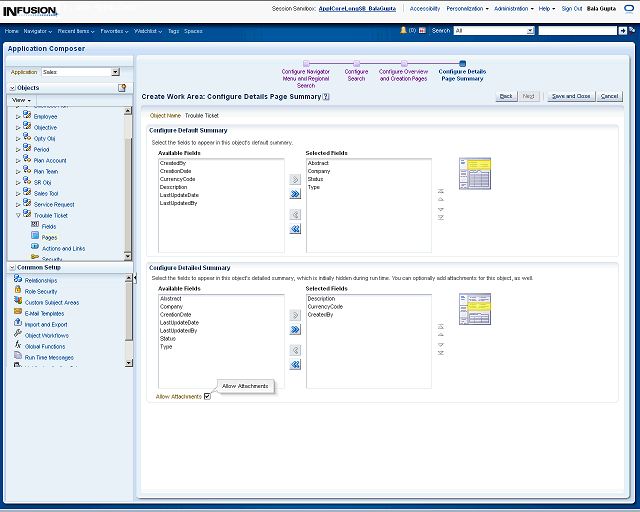The width and height of the screenshot is (640, 512).
Task: Select Status in Default Summary Selected Fields
Action: click(x=315, y=179)
